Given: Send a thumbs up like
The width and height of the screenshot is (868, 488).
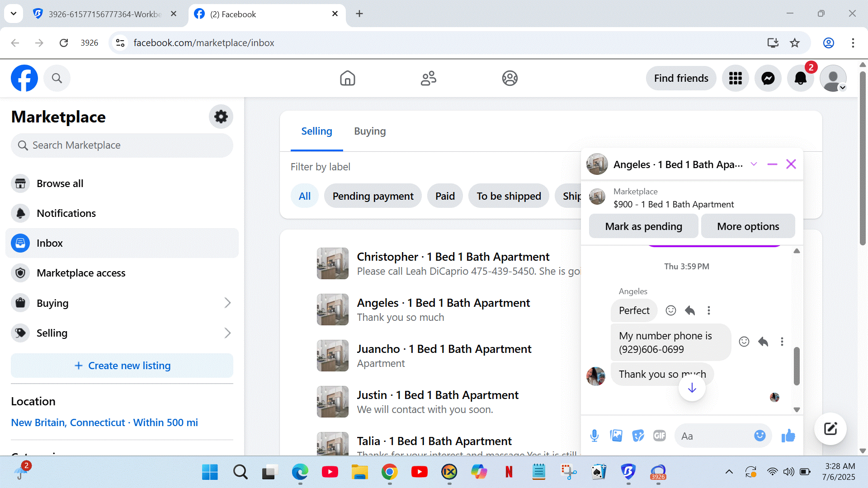Looking at the screenshot, I should pos(788,436).
